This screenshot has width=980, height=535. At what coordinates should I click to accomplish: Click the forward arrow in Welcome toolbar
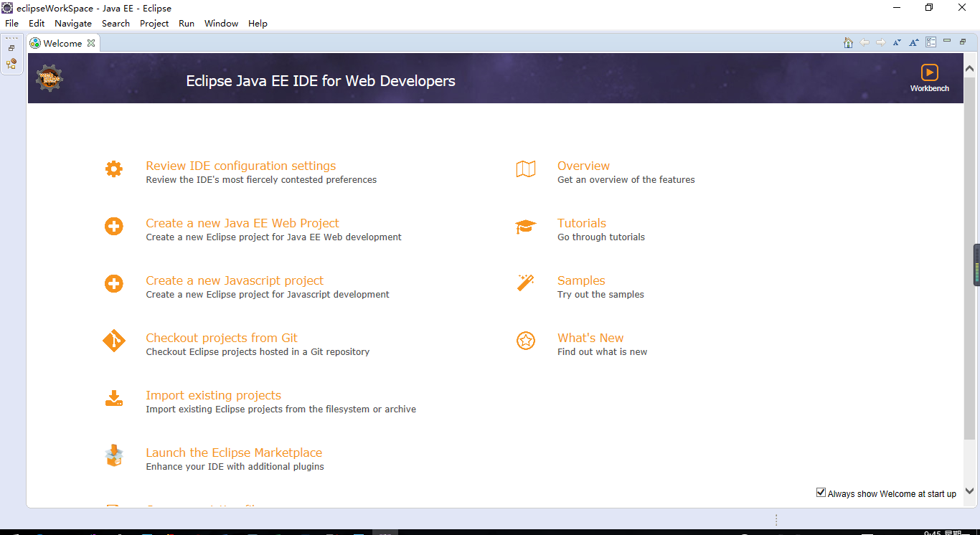point(881,42)
